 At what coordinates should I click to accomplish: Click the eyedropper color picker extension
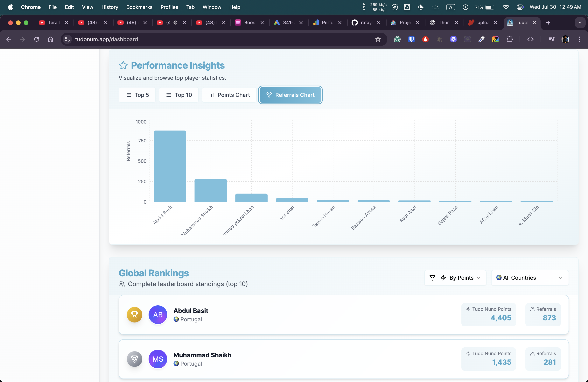pos(481,39)
